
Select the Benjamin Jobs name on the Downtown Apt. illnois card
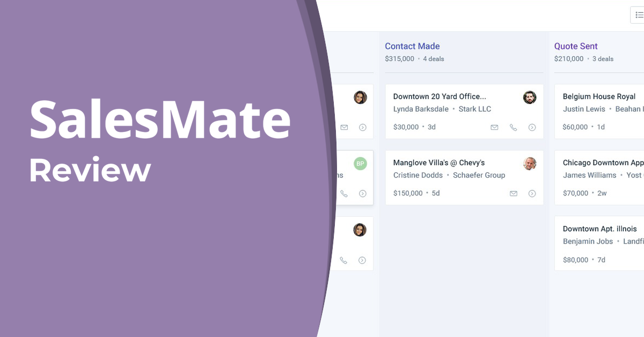click(x=587, y=241)
